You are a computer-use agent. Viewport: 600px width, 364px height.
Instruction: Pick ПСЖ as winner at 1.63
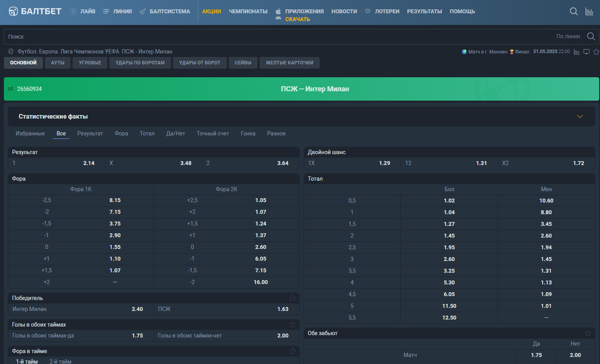226,309
